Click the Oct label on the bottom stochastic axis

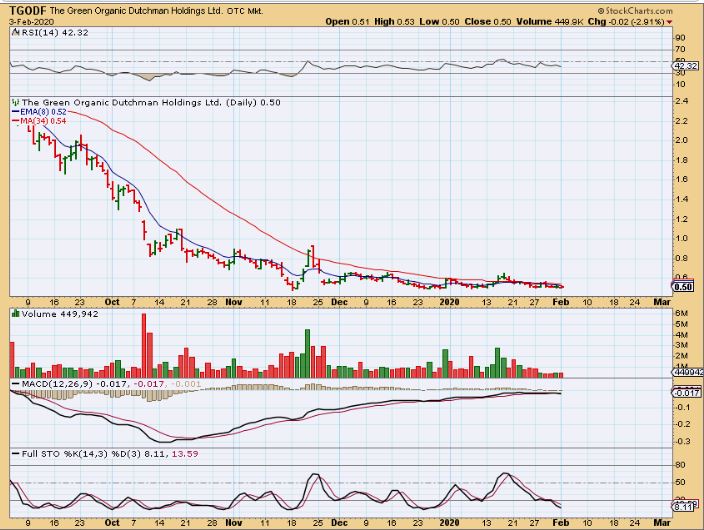click(x=112, y=522)
